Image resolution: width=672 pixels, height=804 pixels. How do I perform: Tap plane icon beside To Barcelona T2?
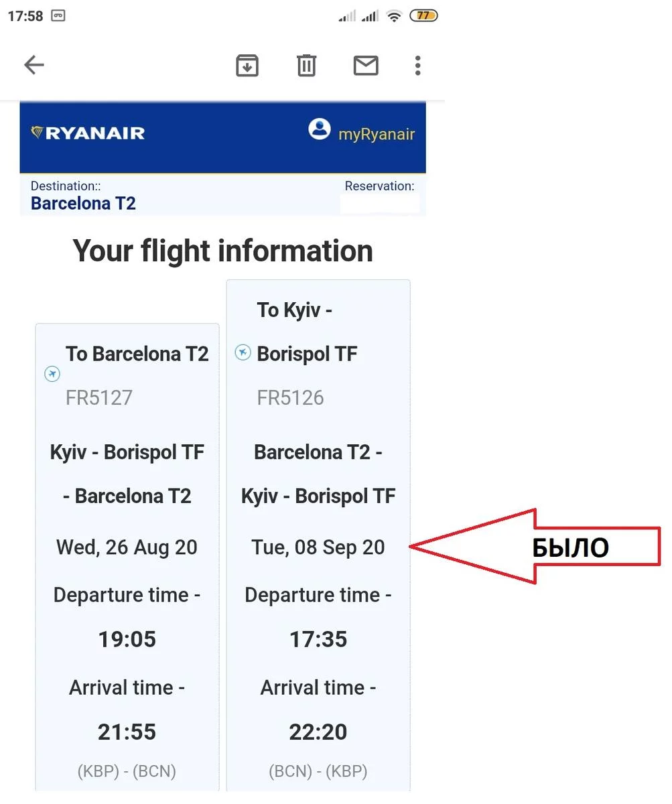tap(52, 374)
